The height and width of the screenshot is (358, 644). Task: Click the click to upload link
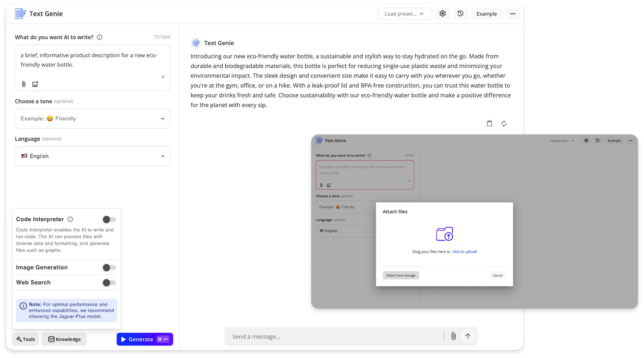(464, 252)
